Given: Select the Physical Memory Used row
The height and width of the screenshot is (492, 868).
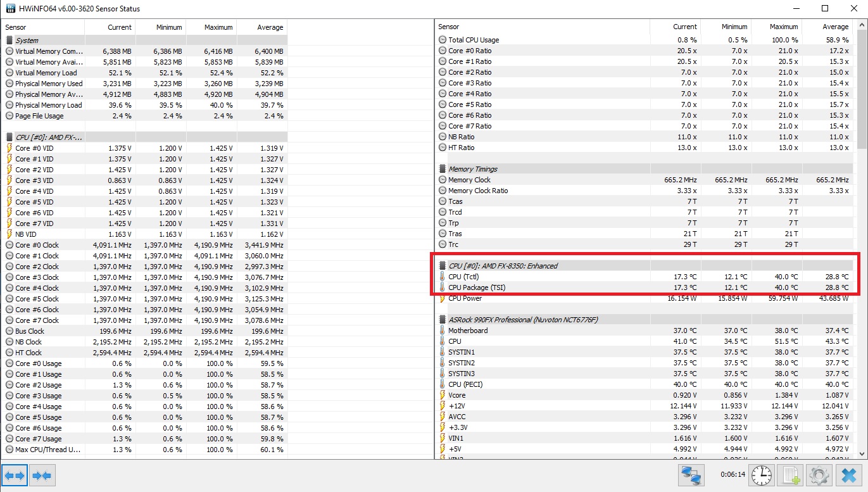Looking at the screenshot, I should 145,84.
